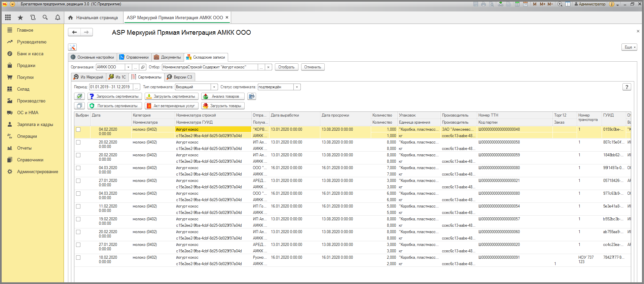The width and height of the screenshot is (644, 284).
Task: Open Администратор user dropdown in title bar
Action: pos(590,4)
